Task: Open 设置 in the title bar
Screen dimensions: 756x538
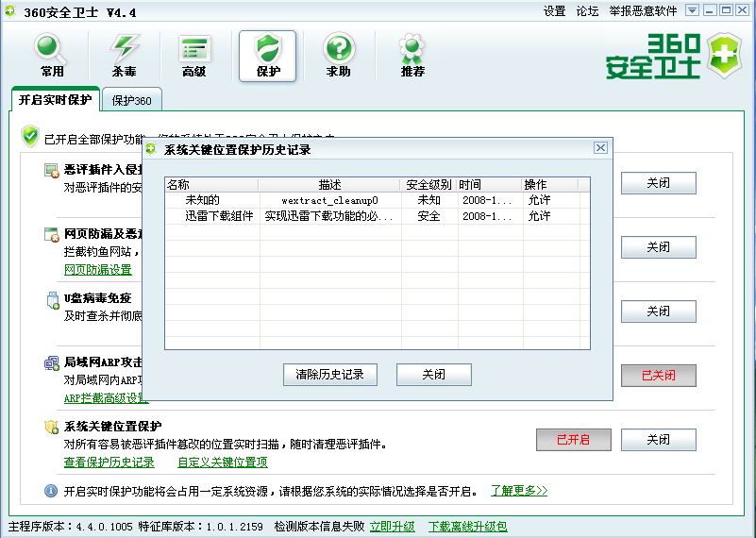Action: point(554,11)
